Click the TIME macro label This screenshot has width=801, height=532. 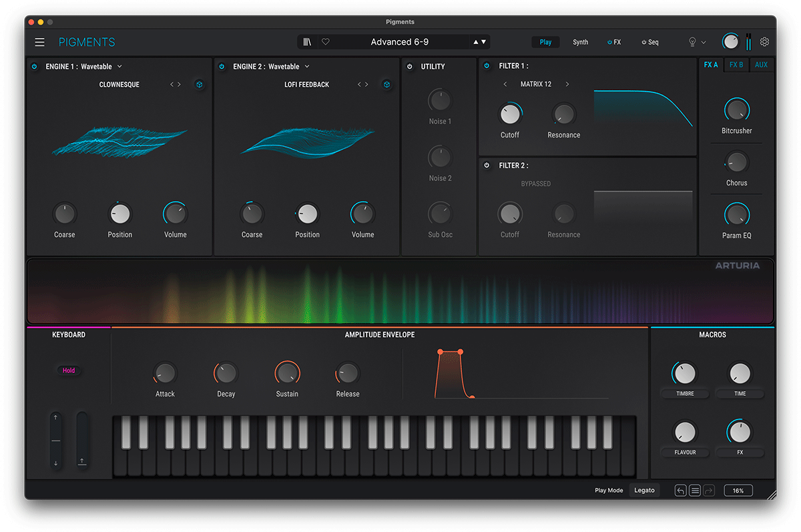pyautogui.click(x=740, y=394)
